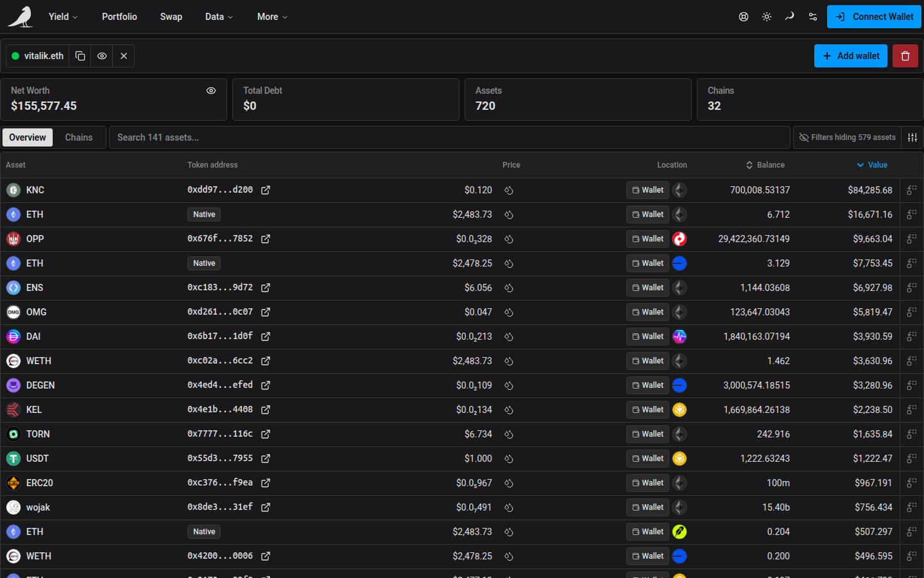The height and width of the screenshot is (578, 924).
Task: Copy vitalik.eth wallet address
Action: [80, 56]
